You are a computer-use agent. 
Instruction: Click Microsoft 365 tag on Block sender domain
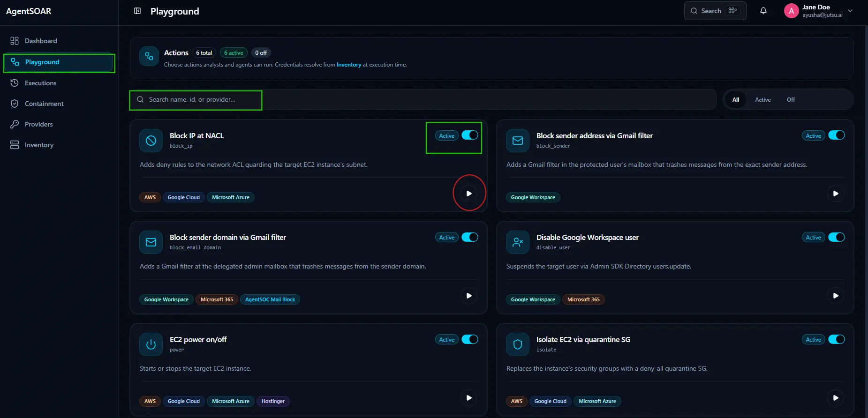coord(217,299)
